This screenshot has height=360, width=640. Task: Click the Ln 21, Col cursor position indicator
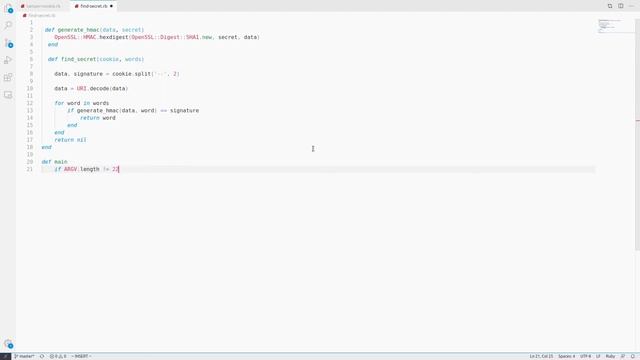point(541,356)
